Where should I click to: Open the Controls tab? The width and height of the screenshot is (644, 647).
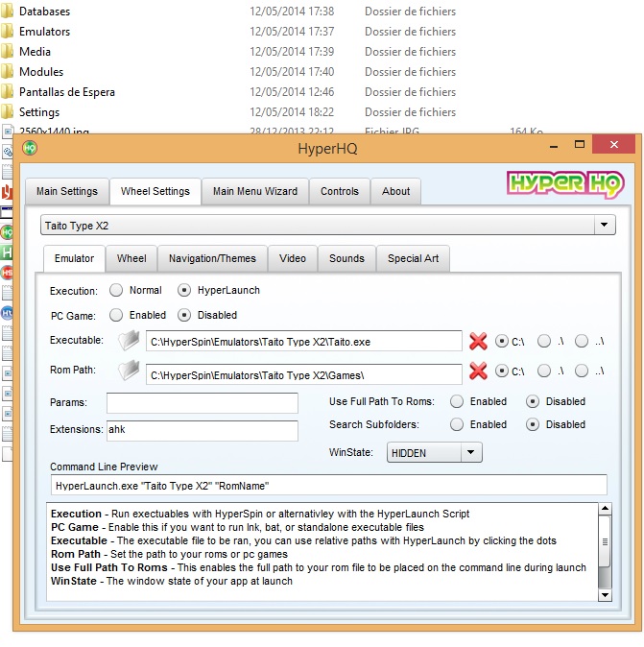pos(340,191)
